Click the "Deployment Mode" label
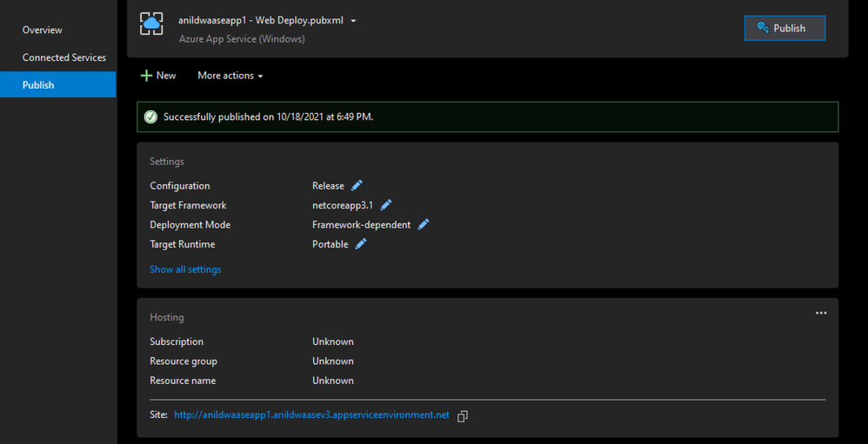868x444 pixels. click(x=190, y=224)
